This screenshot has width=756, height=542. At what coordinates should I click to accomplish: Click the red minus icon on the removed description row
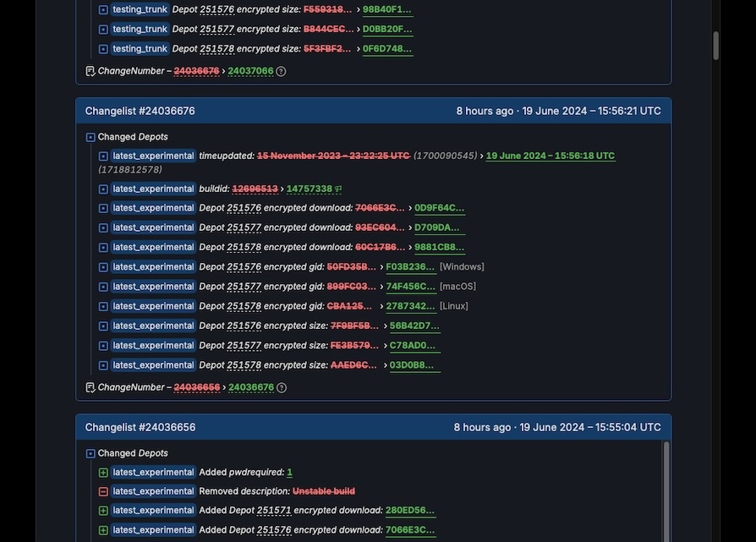point(103,491)
